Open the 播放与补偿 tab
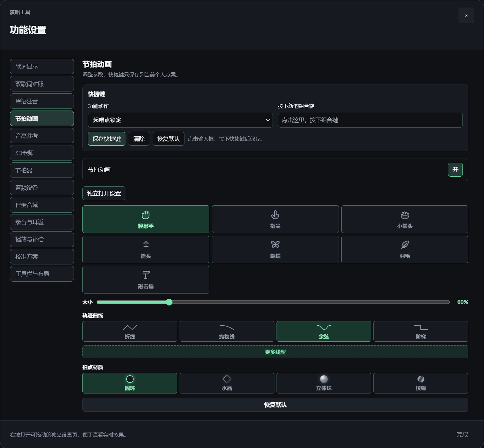The height and width of the screenshot is (448, 484). (42, 239)
